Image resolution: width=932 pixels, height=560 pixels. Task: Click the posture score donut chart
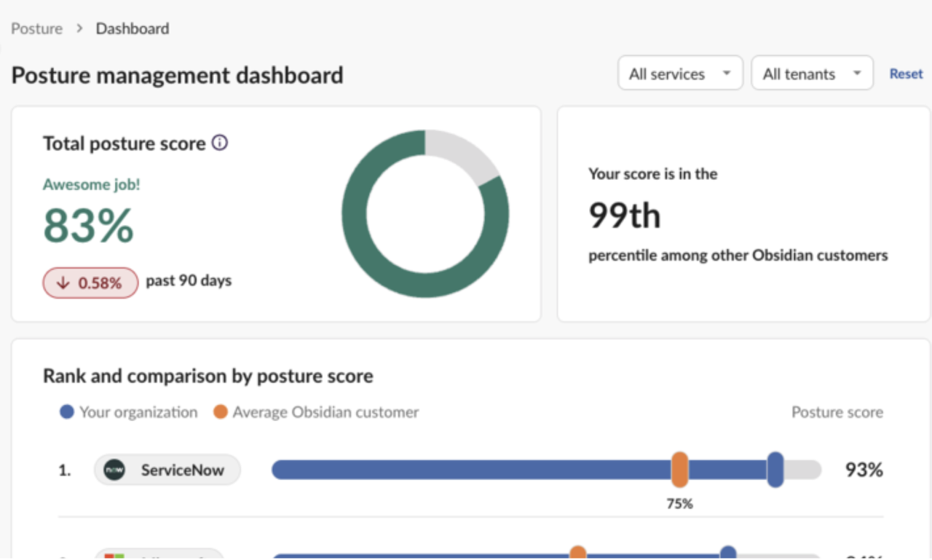click(425, 214)
